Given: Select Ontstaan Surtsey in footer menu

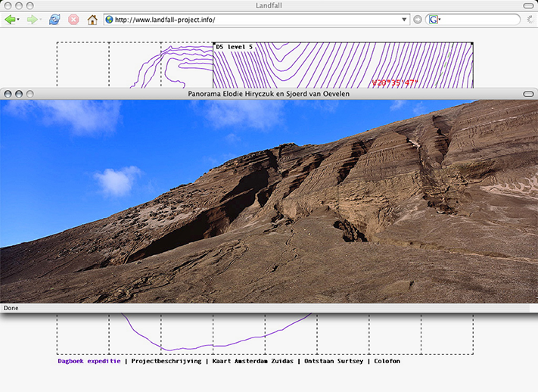Looking at the screenshot, I should 333,361.
